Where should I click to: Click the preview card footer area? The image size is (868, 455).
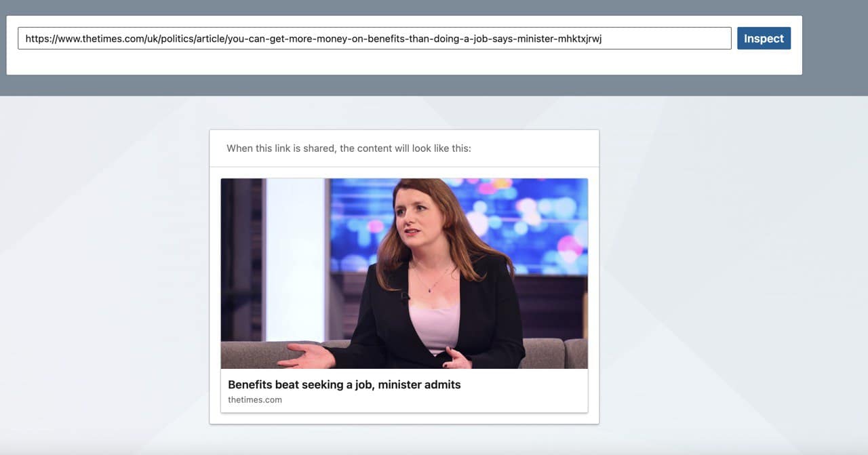[x=404, y=391]
